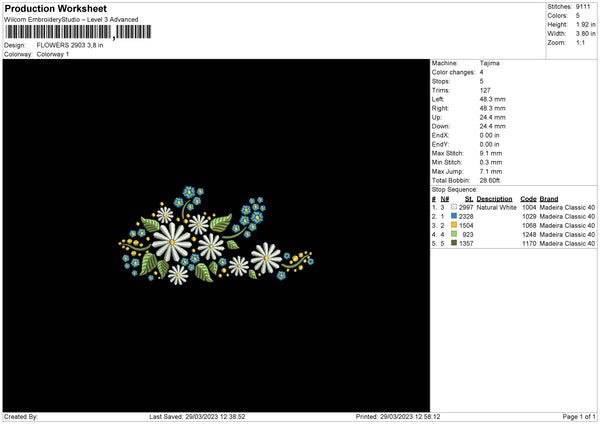Click thread code '1170'

click(529, 243)
